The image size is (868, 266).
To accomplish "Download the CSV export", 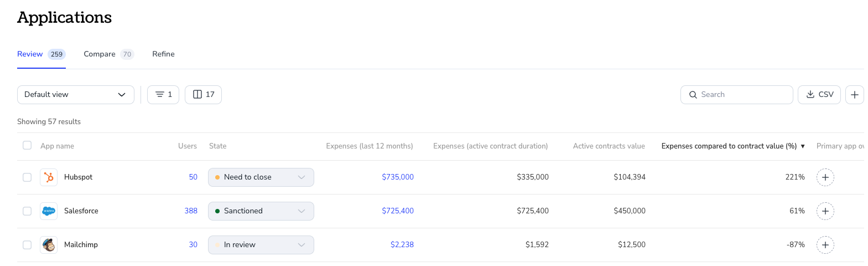I will pyautogui.click(x=819, y=95).
